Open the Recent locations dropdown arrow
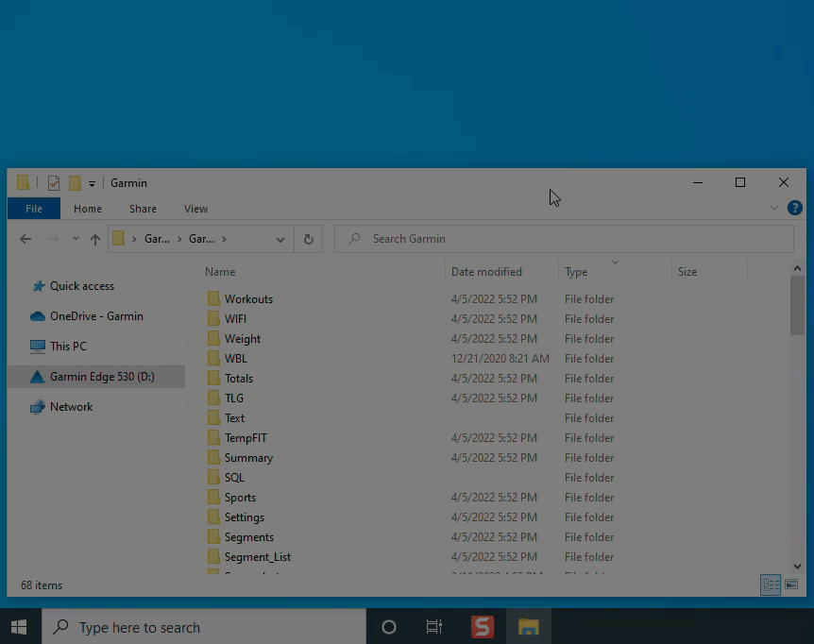 pyautogui.click(x=76, y=239)
